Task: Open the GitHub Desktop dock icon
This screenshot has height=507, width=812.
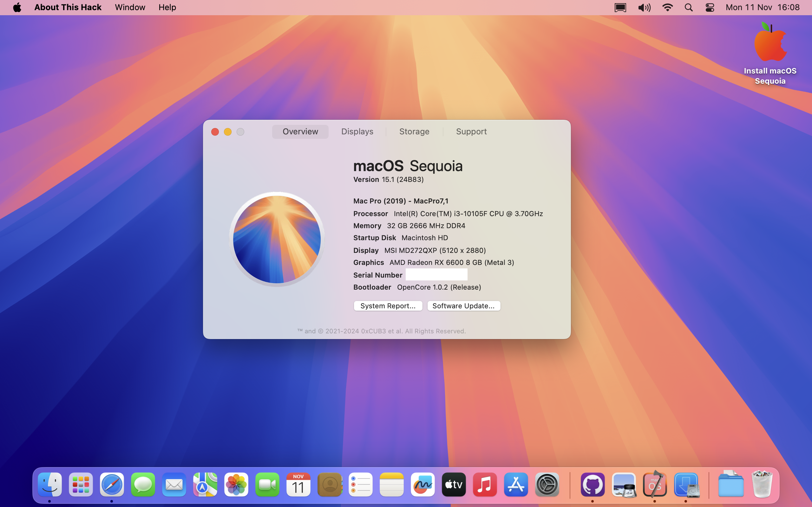Action: (593, 485)
